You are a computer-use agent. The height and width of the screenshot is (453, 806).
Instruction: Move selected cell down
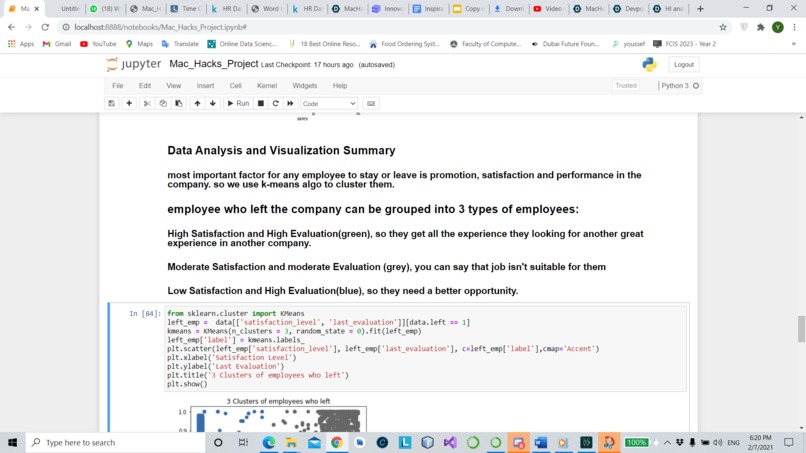pyautogui.click(x=212, y=103)
